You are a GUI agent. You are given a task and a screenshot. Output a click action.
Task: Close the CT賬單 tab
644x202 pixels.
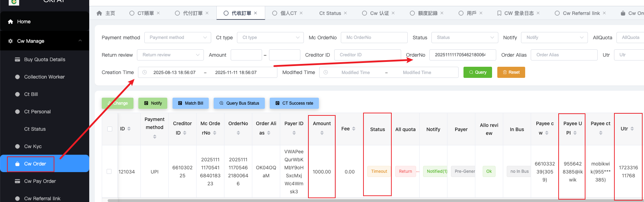(158, 13)
